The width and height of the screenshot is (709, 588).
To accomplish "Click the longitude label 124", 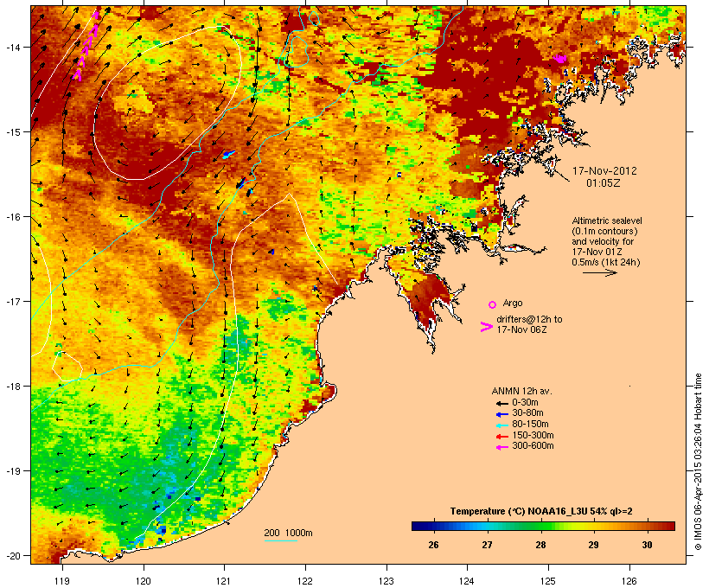I will coord(467,581).
